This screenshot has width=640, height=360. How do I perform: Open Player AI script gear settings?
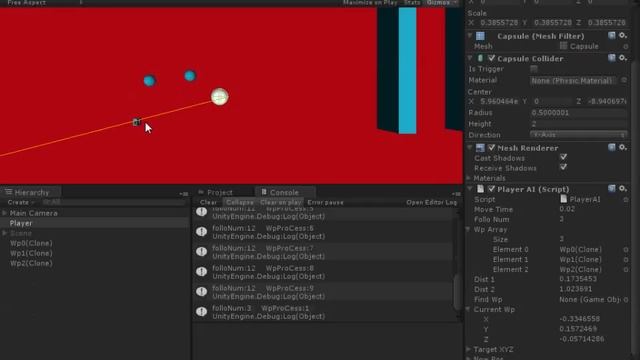pos(622,189)
